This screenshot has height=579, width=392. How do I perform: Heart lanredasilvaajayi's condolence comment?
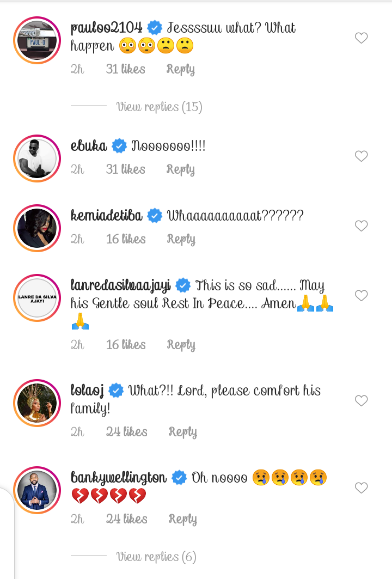(362, 296)
